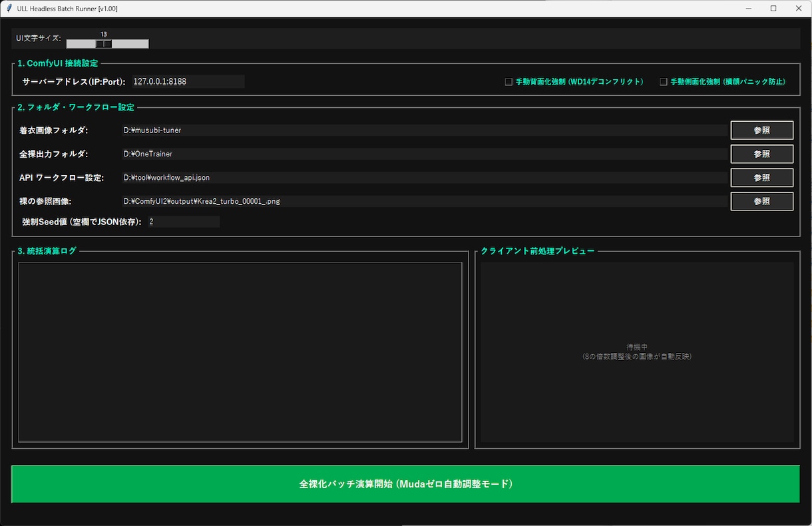
Task: Click the 強制Seed値 (空欄でJSON依存) label
Action: coord(81,222)
